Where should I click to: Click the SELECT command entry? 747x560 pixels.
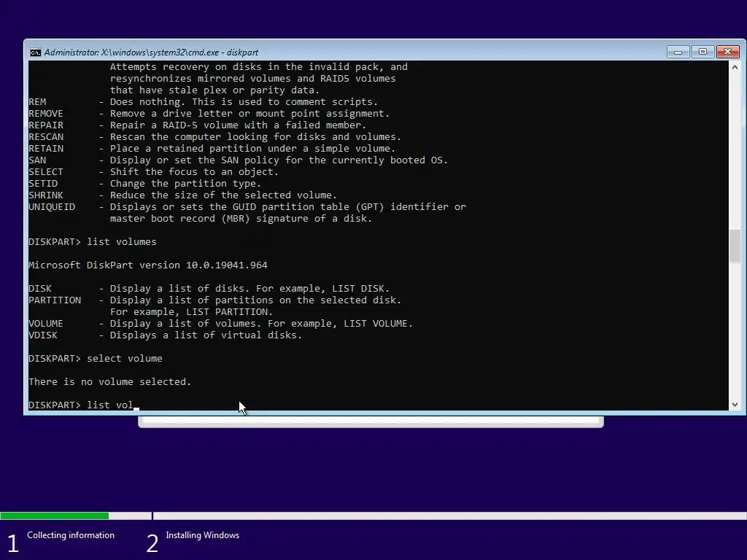coord(153,171)
